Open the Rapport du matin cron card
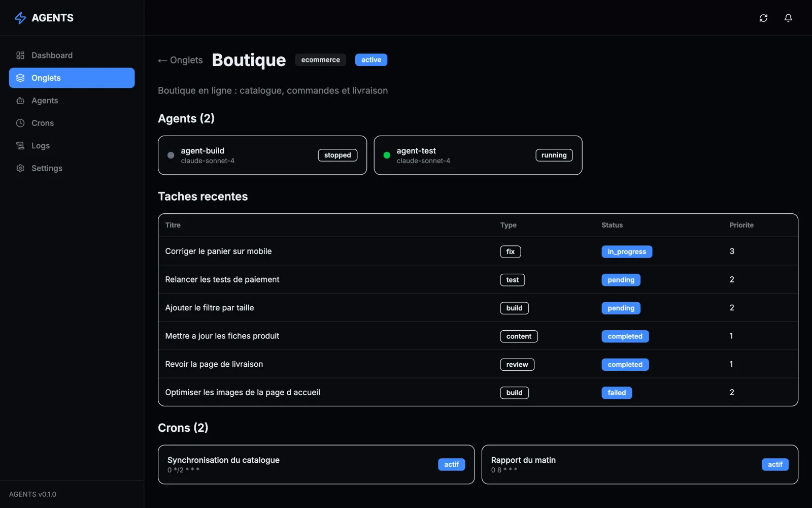This screenshot has width=812, height=508. (640, 465)
